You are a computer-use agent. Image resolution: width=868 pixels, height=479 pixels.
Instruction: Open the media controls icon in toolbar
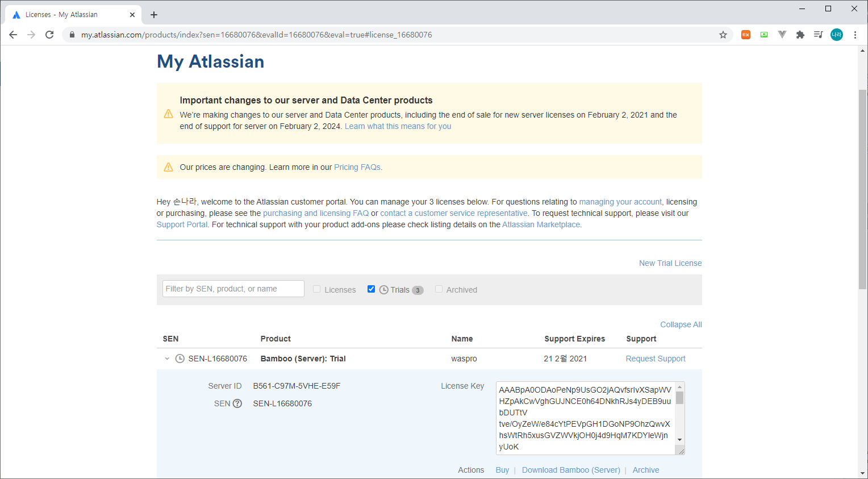(818, 35)
